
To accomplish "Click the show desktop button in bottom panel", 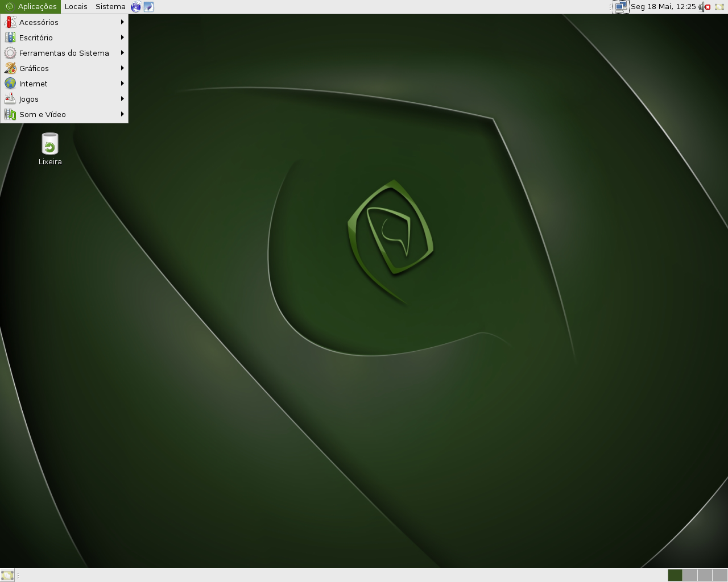I will (x=7, y=575).
